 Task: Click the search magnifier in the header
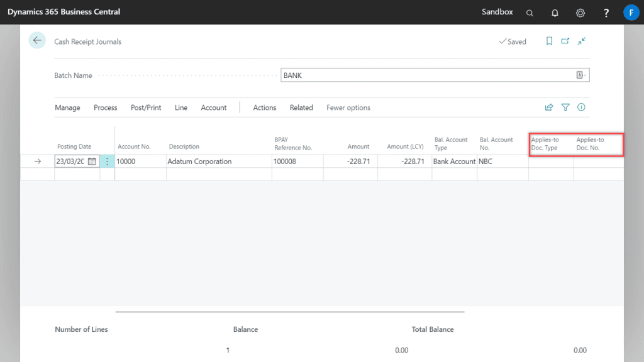pyautogui.click(x=530, y=12)
